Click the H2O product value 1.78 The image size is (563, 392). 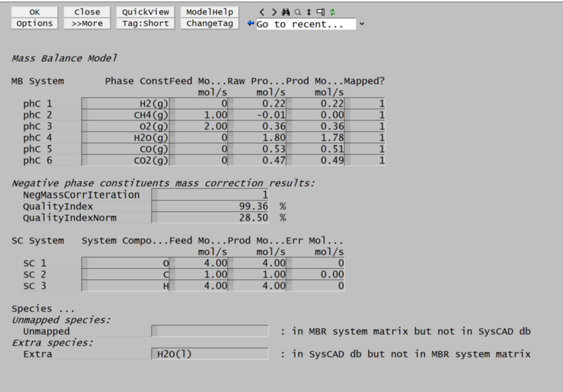coord(316,137)
